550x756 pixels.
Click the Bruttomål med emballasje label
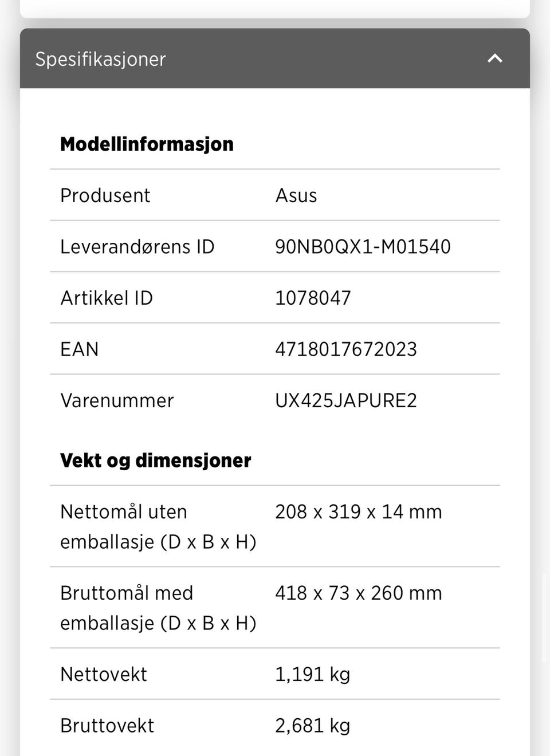(x=158, y=608)
